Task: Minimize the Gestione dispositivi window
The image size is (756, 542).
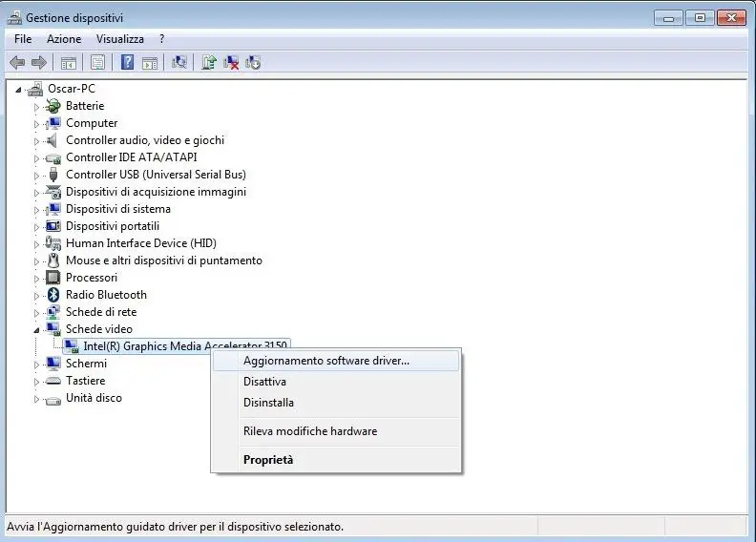Action: (x=668, y=18)
